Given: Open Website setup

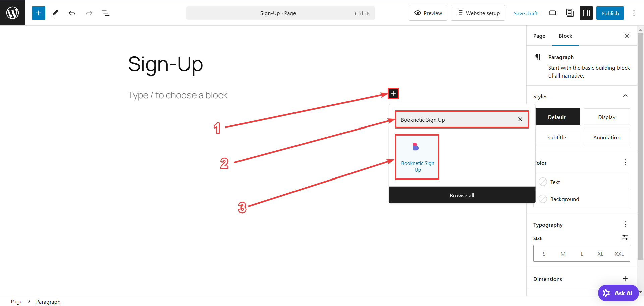Looking at the screenshot, I should [478, 13].
